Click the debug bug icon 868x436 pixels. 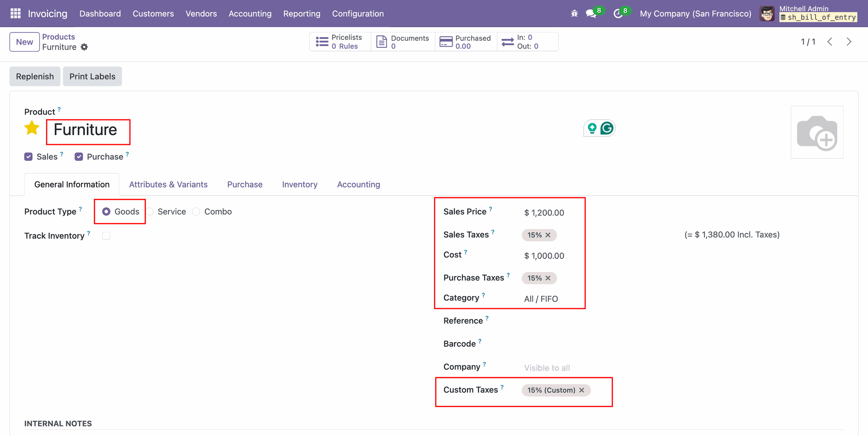[x=574, y=14]
